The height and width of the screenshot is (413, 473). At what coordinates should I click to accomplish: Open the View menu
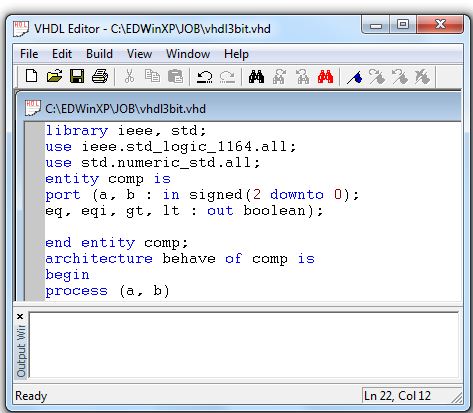[x=139, y=54]
